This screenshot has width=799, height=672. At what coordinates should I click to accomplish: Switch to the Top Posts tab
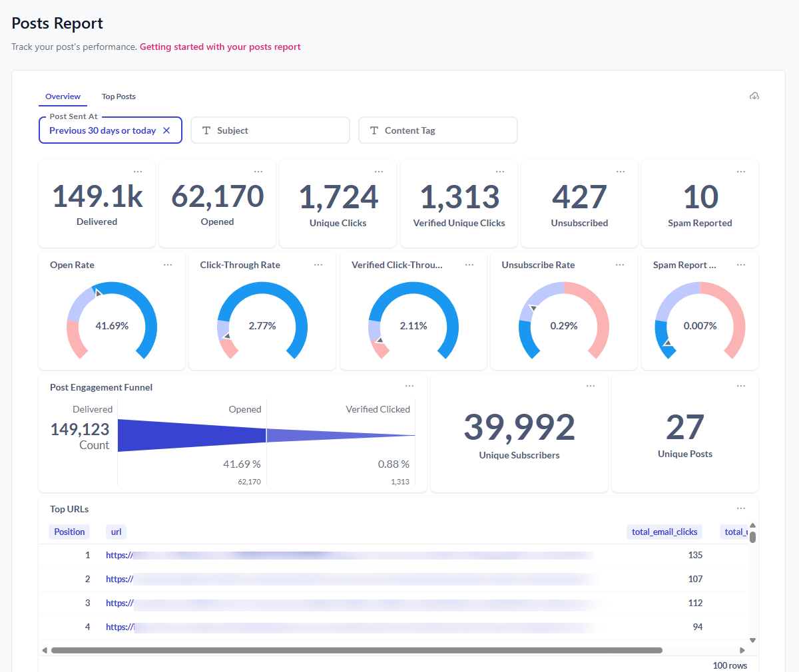119,96
